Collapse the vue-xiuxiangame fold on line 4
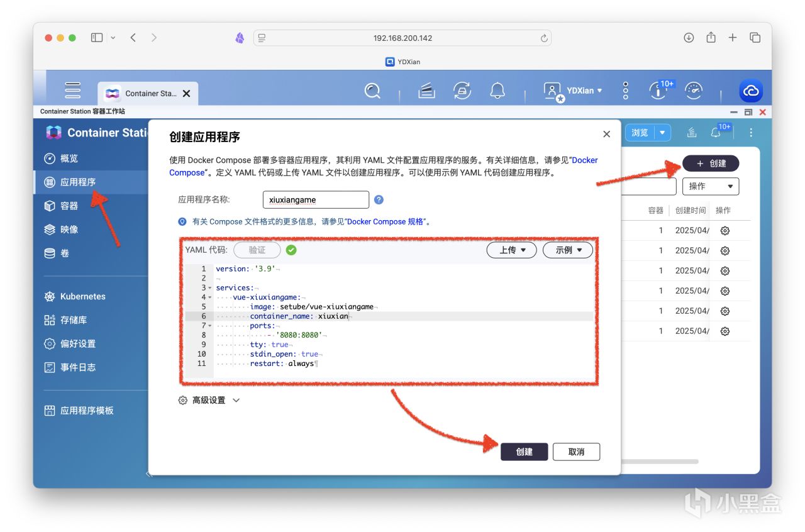Viewport: 805px width, 532px height. [210, 297]
